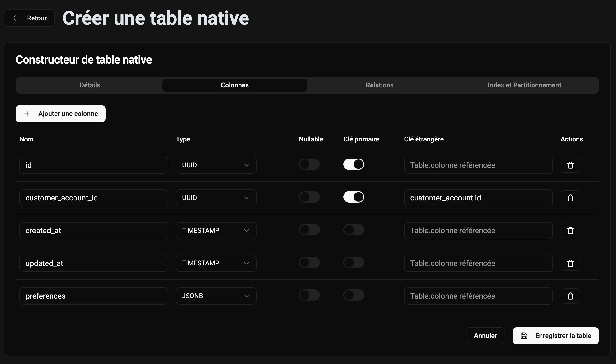Delete the customer_account_id column row
Viewport: 616px width, 364px height.
point(570,198)
